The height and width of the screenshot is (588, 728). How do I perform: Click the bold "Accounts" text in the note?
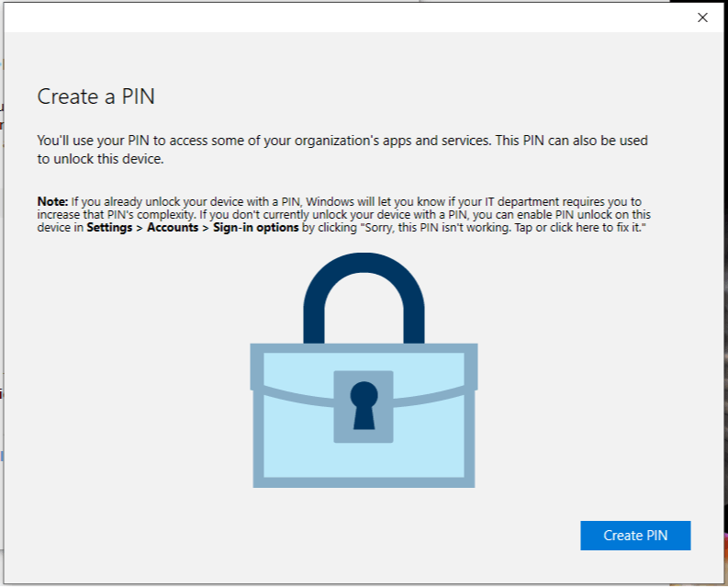(173, 227)
